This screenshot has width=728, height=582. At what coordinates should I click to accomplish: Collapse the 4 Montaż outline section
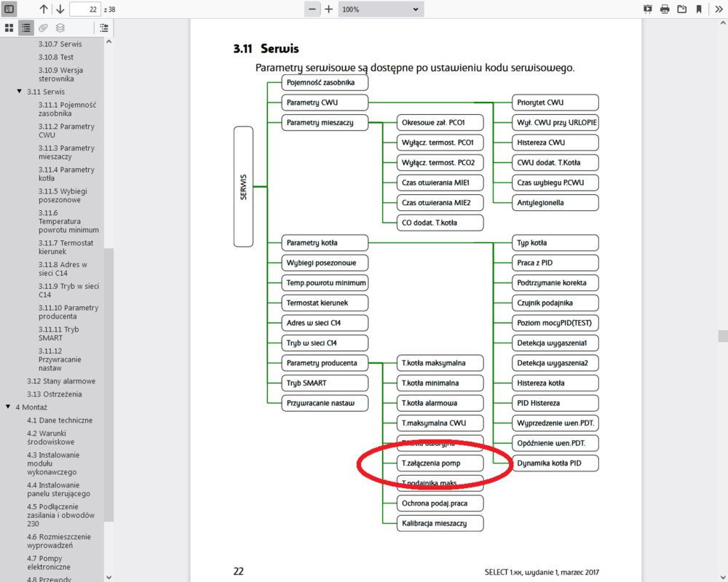point(8,407)
